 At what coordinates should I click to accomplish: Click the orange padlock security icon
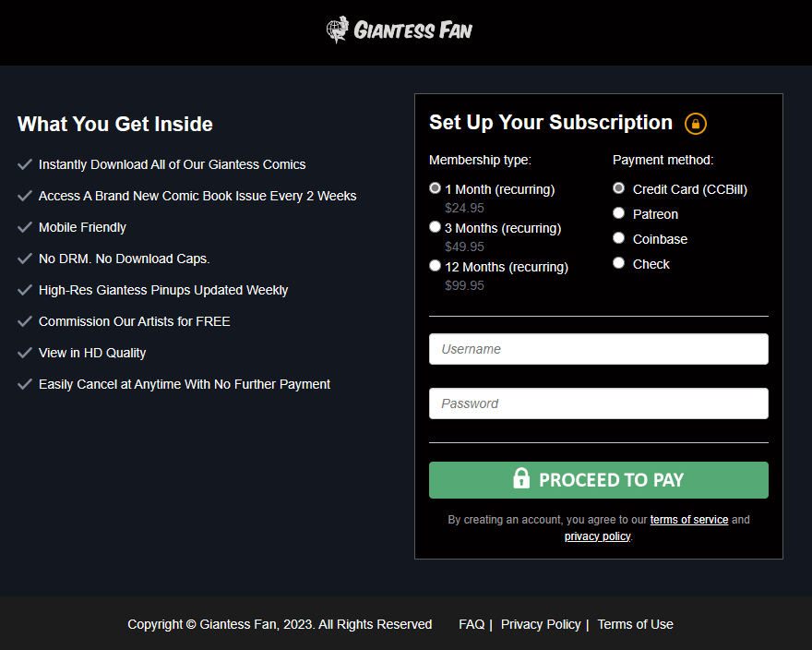[x=696, y=124]
